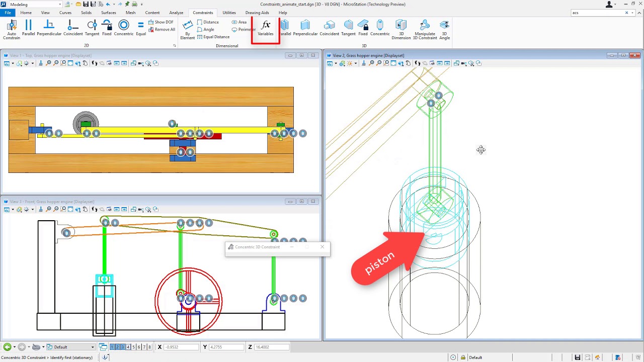Toggle view 2 button in view group bar
Screen dimensions: 644x362
pyautogui.click(x=117, y=347)
